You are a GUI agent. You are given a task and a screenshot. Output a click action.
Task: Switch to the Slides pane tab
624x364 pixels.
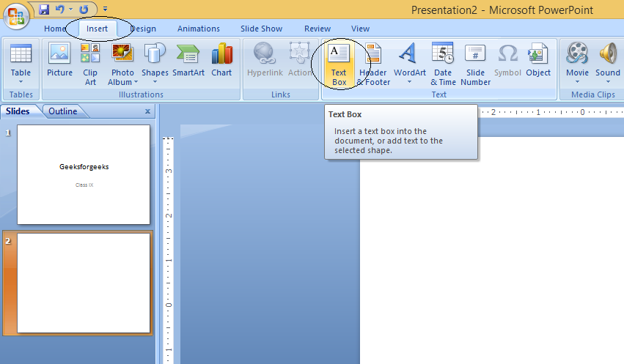click(x=18, y=111)
